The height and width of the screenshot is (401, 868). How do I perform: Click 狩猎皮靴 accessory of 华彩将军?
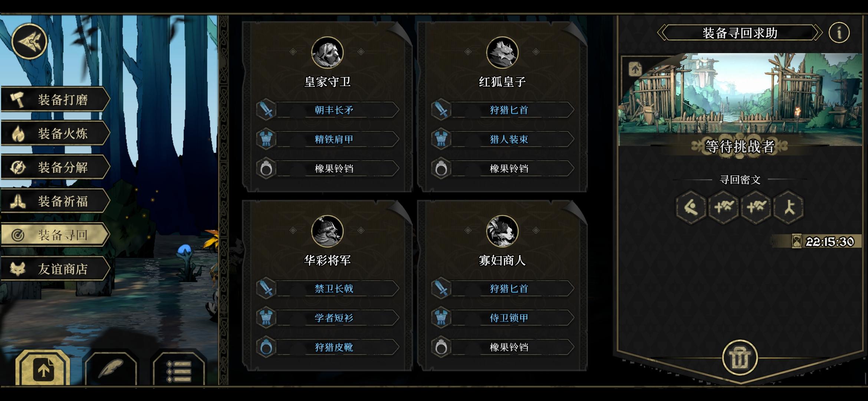click(x=328, y=347)
